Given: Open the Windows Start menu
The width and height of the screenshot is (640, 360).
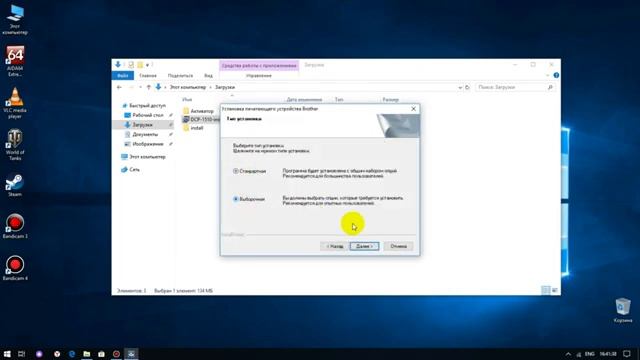Looking at the screenshot, I should tap(7, 354).
